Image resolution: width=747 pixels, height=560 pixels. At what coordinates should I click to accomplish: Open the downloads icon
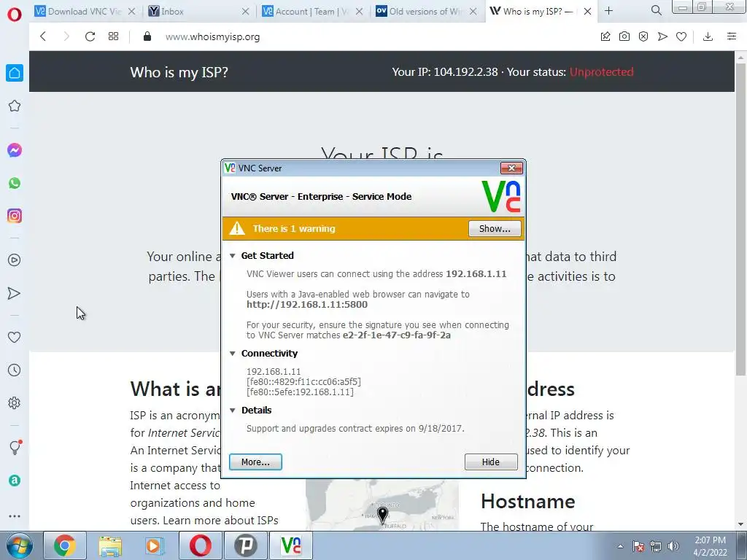(708, 36)
